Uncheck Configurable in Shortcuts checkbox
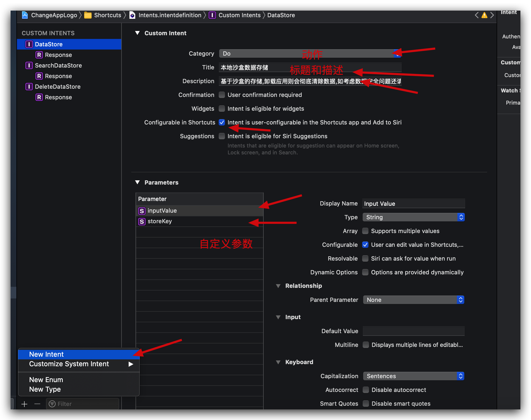This screenshot has height=420, width=531. (x=222, y=122)
